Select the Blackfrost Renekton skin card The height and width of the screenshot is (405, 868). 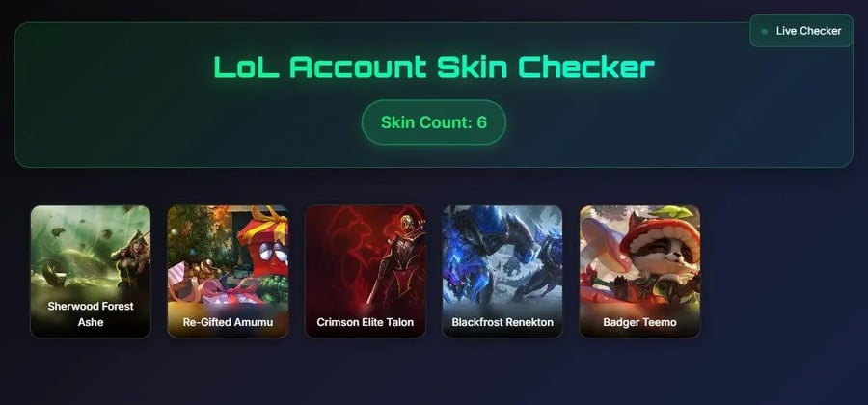point(502,272)
